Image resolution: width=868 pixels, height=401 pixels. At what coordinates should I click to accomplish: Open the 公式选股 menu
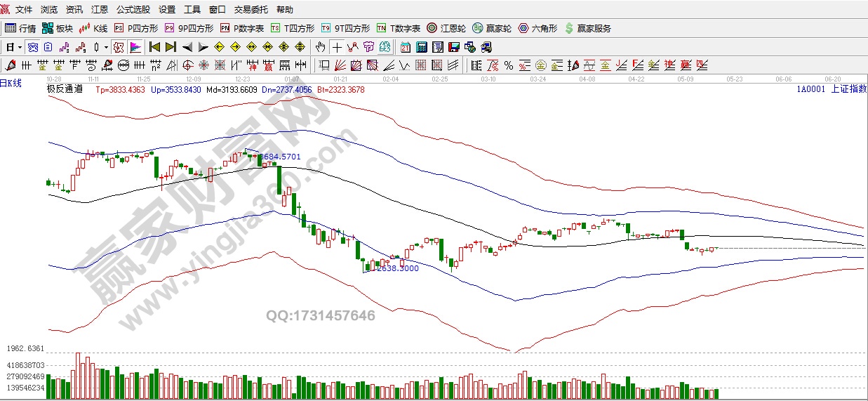(x=133, y=10)
